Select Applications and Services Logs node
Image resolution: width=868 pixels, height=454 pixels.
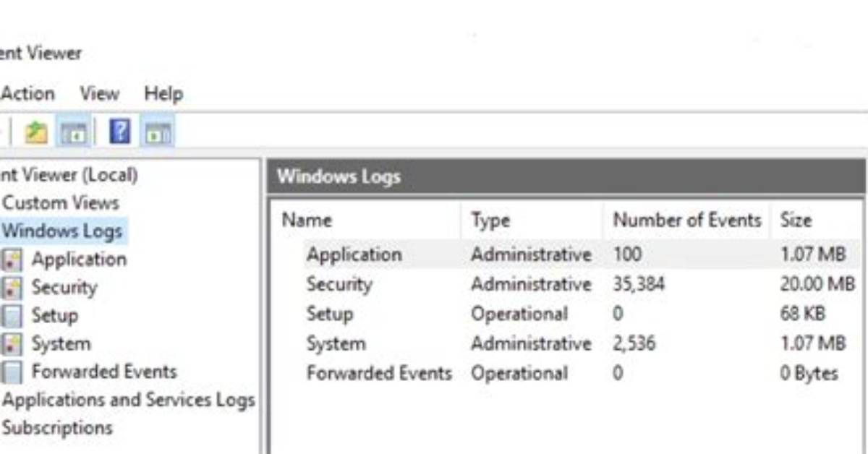point(129,400)
